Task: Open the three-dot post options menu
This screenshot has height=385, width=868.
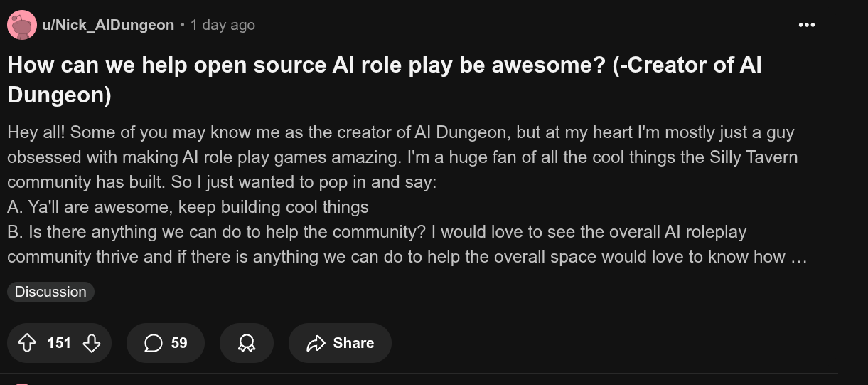Action: pyautogui.click(x=806, y=25)
